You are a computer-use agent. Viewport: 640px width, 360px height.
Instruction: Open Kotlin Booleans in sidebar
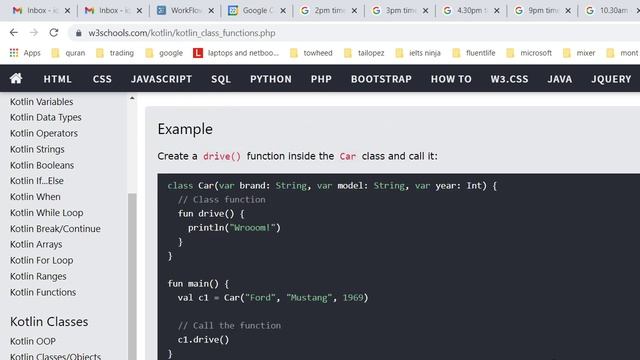point(42,165)
